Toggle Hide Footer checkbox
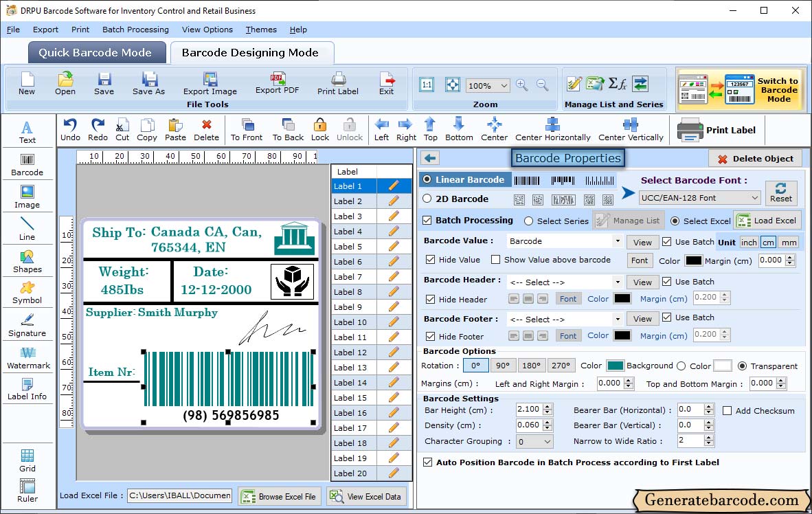Image resolution: width=812 pixels, height=514 pixels. [x=430, y=337]
